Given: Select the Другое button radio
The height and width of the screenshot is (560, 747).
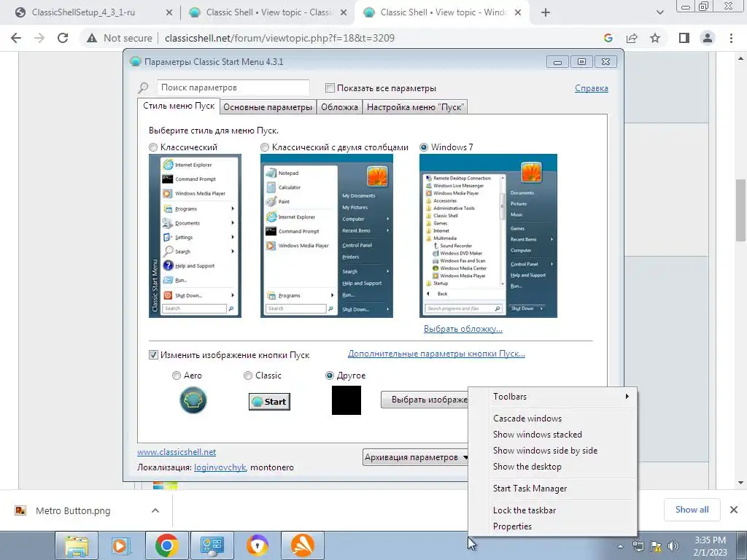Looking at the screenshot, I should coord(329,376).
